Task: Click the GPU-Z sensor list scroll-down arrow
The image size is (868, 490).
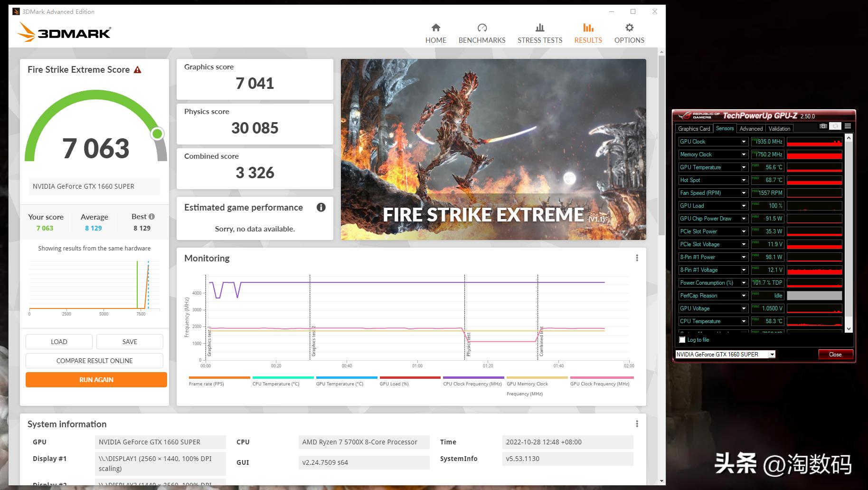Action: [x=849, y=328]
